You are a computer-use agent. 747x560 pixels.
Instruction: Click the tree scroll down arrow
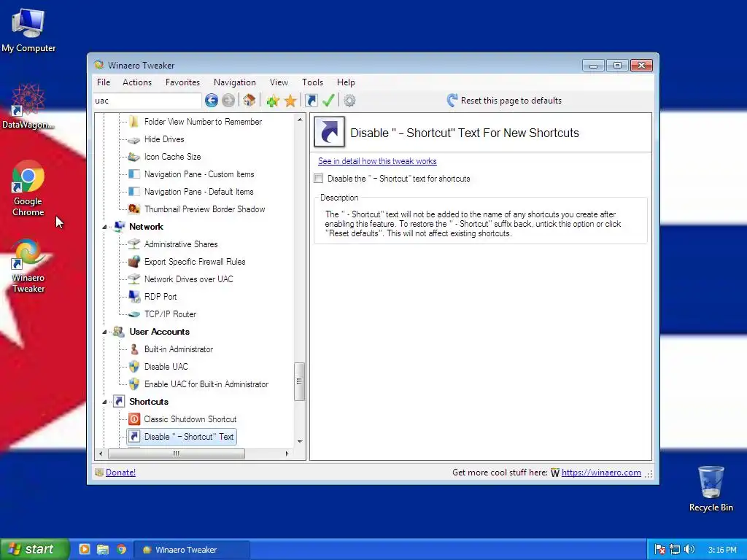pos(300,441)
